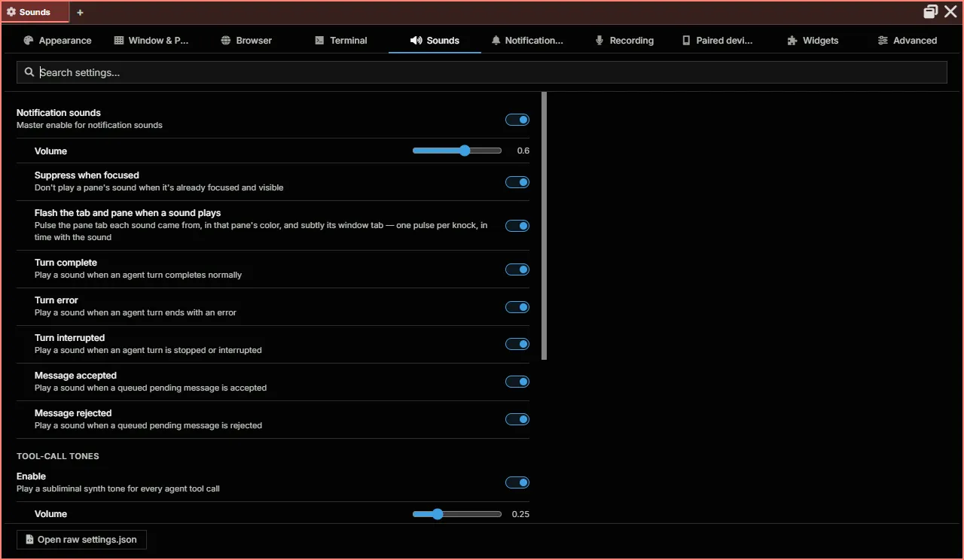Image resolution: width=964 pixels, height=560 pixels.
Task: Click the Terminal prompt icon
Action: [x=320, y=41]
